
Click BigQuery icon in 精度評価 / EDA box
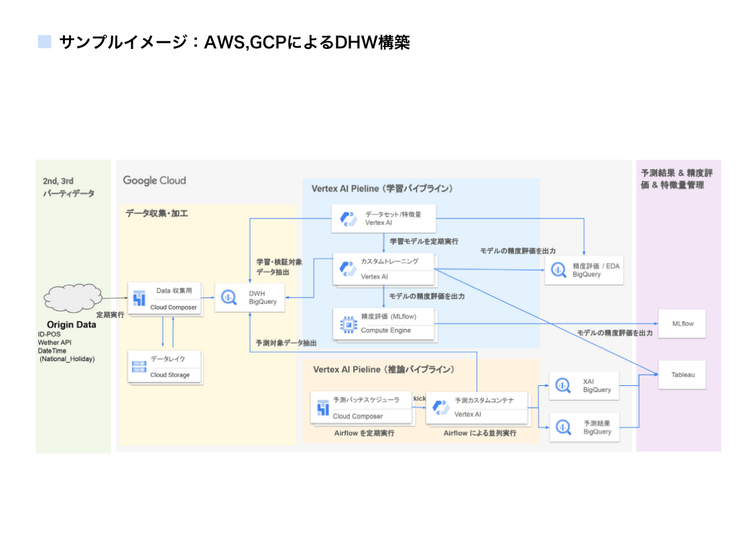[559, 270]
